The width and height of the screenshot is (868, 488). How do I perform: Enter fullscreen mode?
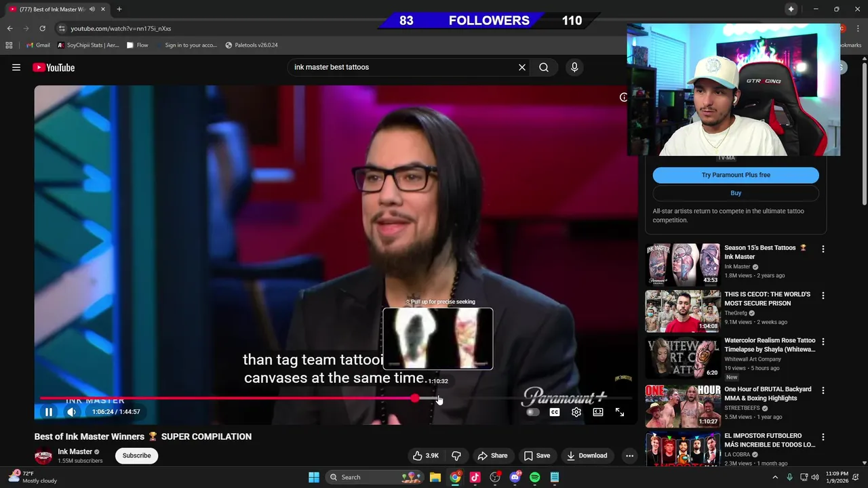tap(620, 412)
